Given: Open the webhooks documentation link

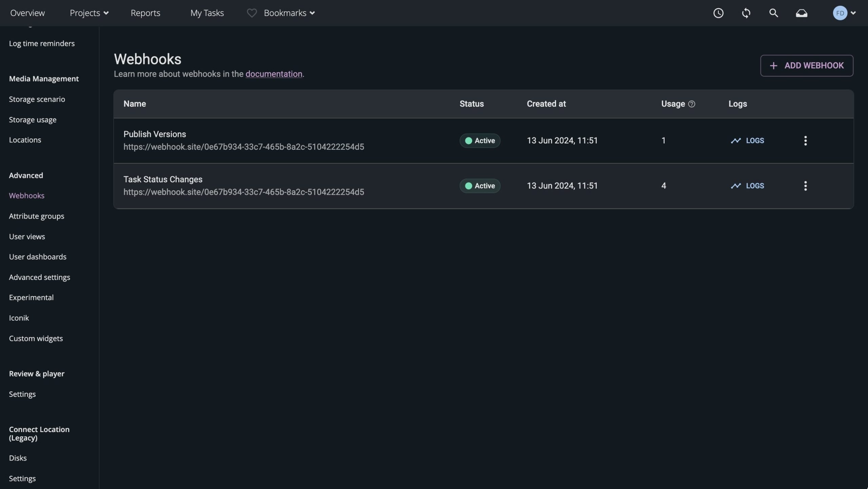Looking at the screenshot, I should (273, 74).
